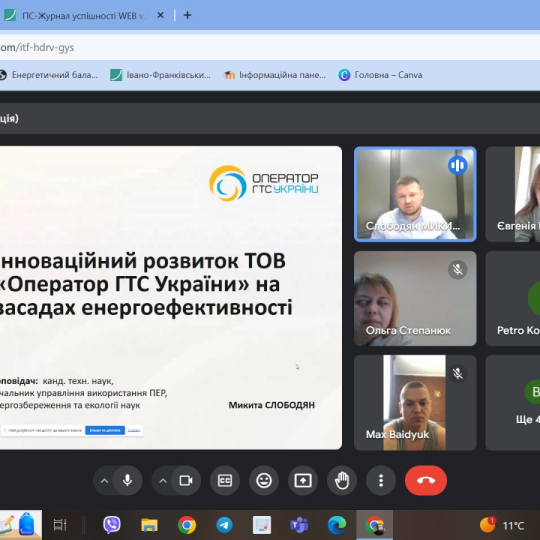Expand audio settings arrow beside microphone

[104, 481]
